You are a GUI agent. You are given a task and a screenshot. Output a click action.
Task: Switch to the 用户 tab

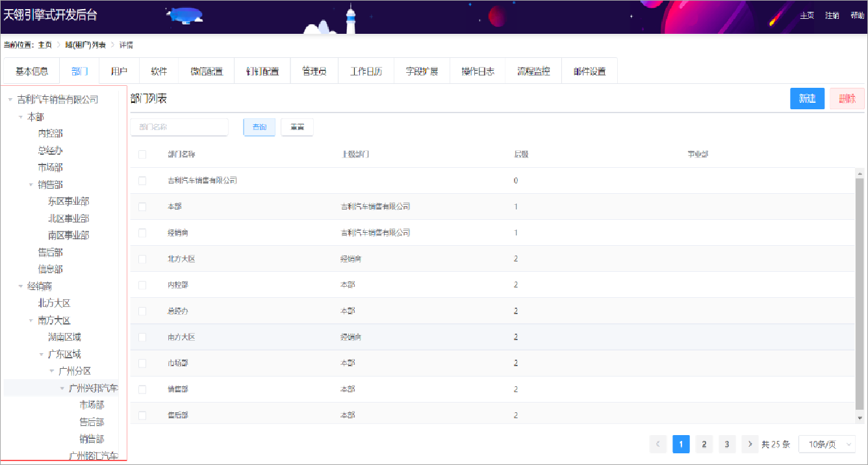click(119, 72)
